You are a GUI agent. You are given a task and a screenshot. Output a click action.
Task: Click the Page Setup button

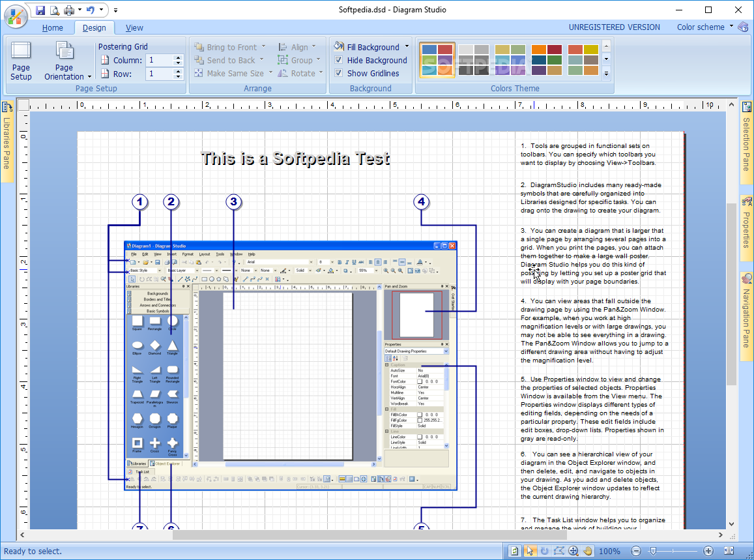point(21,61)
